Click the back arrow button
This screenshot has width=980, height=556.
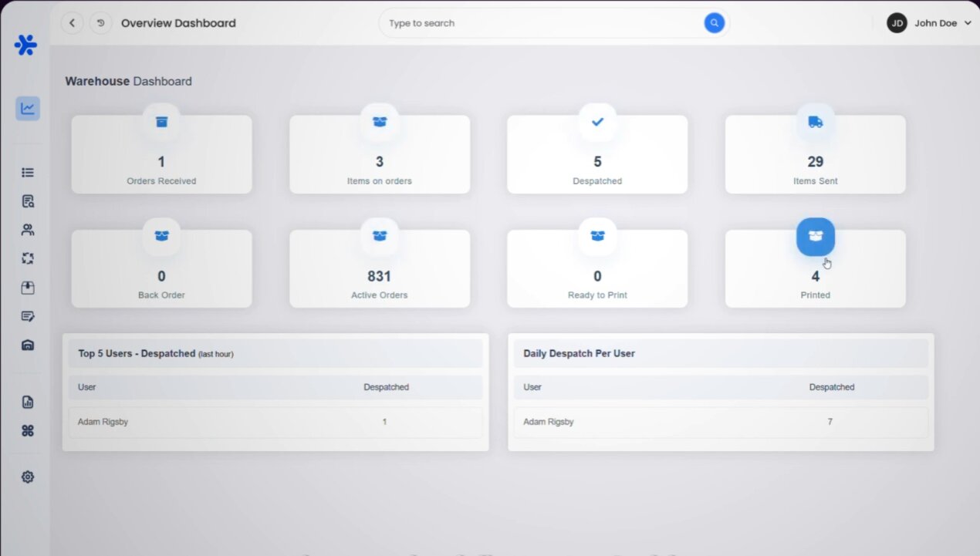(x=73, y=23)
